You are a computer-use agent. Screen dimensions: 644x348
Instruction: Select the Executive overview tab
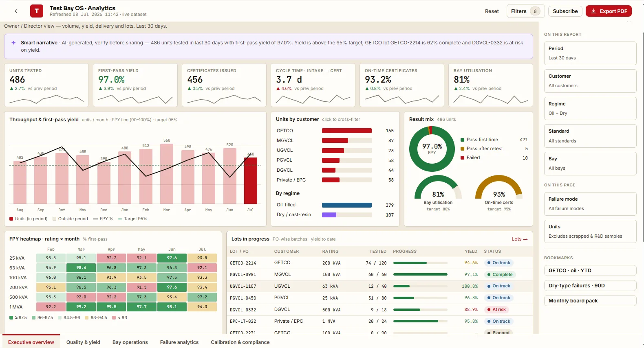pyautogui.click(x=31, y=342)
